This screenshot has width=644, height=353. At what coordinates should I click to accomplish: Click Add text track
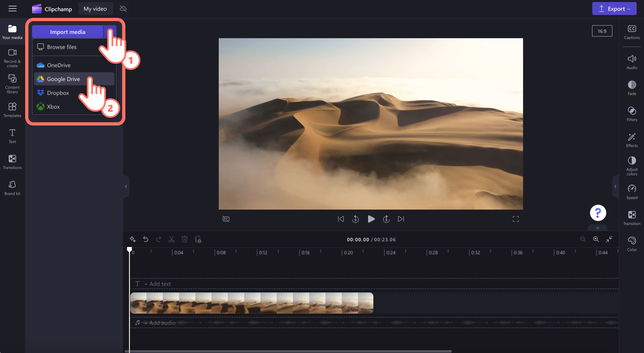coord(157,284)
